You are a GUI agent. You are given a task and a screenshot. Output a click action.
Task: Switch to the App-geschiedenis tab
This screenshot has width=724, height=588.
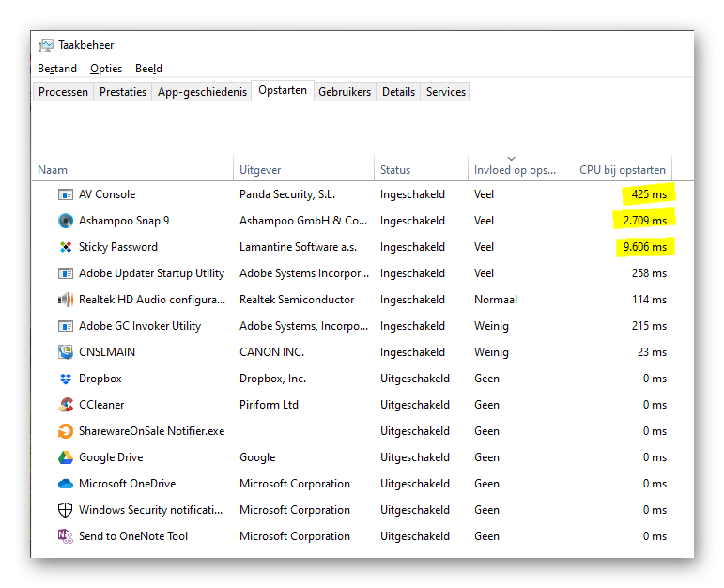(x=202, y=92)
